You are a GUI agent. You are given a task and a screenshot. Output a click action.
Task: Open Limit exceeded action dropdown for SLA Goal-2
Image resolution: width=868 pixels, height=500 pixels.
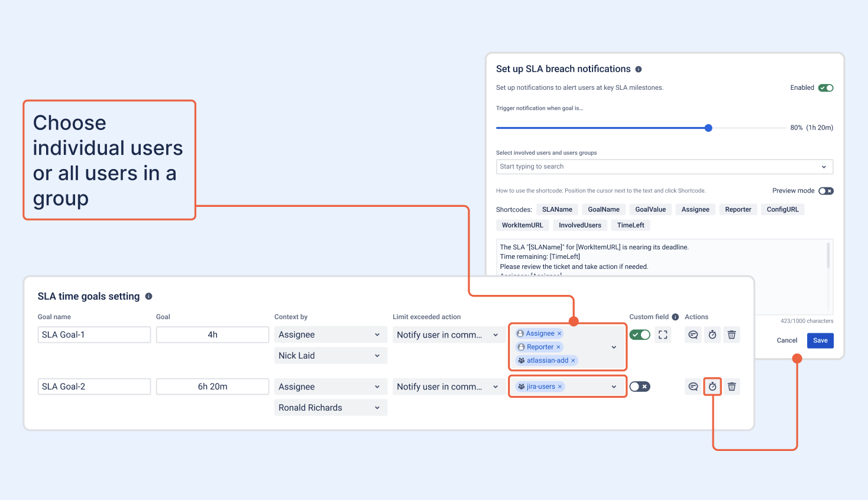coord(449,387)
